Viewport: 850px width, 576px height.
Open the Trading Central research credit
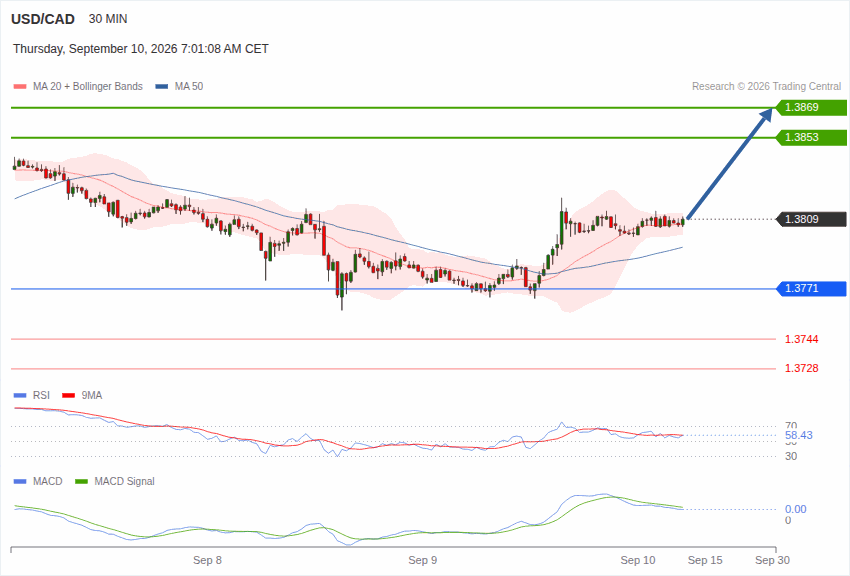[x=766, y=86]
